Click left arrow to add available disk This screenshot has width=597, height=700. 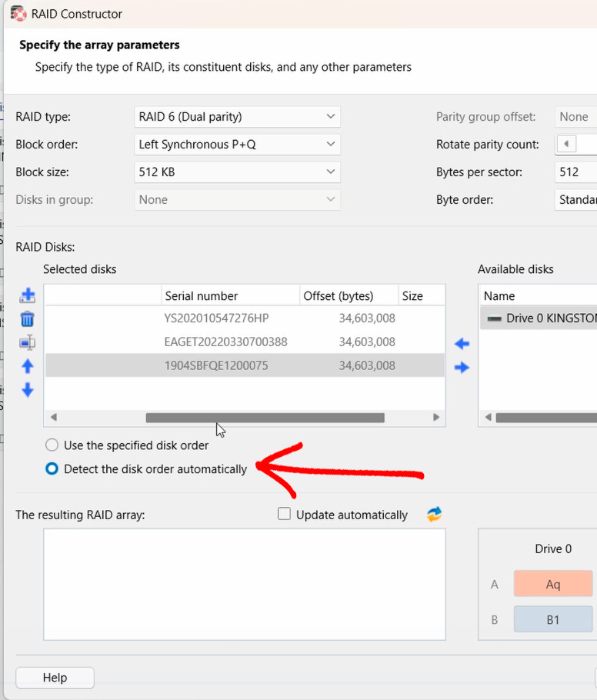click(x=462, y=344)
